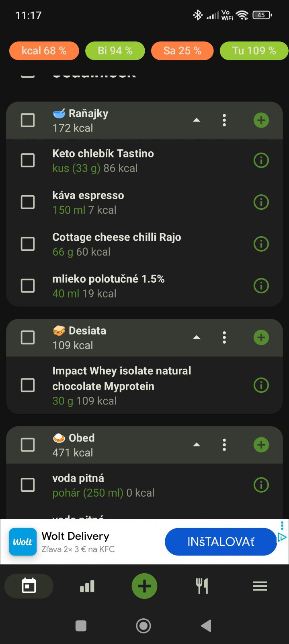Screen dimensions: 289x644
Task: Tap the voda pitná pohár entry
Action: 103,485
